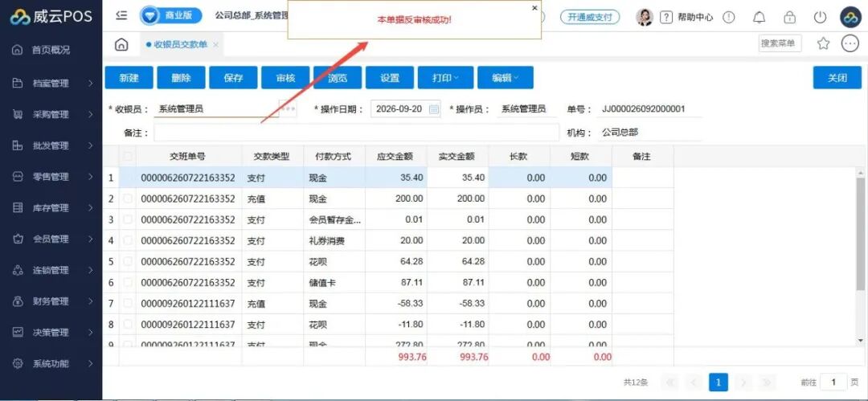Click the 采购管理 cart icon
The image size is (868, 401).
[18, 115]
